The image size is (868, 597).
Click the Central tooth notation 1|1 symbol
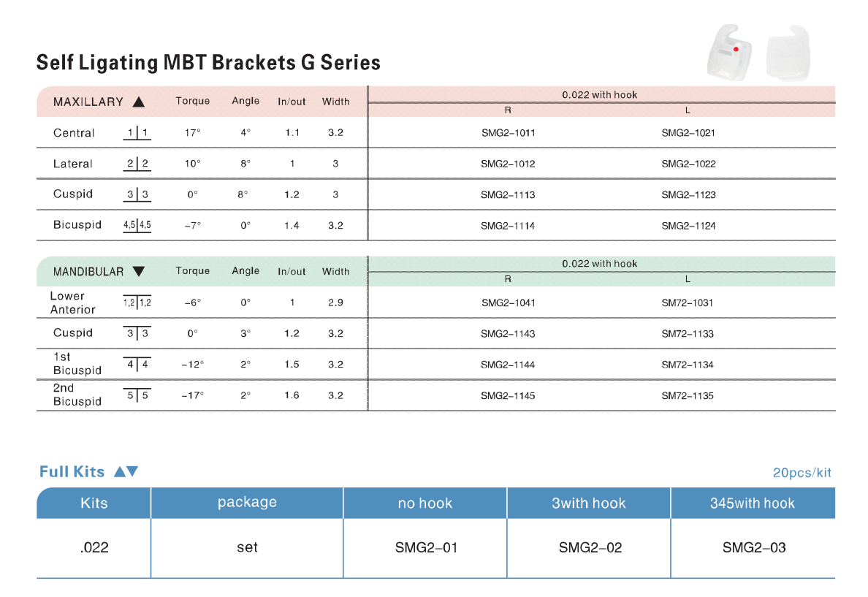tap(137, 133)
